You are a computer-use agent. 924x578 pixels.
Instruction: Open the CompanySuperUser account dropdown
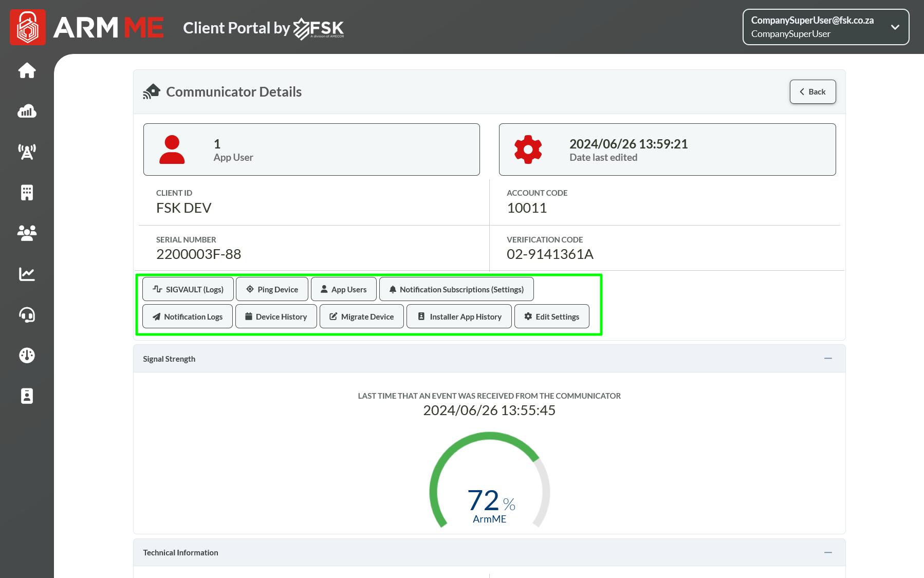coord(825,27)
